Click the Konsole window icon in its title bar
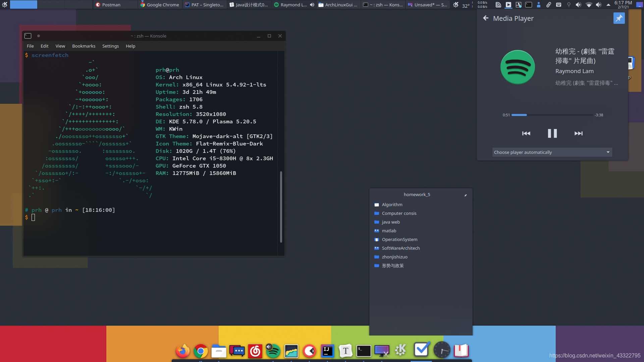 coord(28,36)
